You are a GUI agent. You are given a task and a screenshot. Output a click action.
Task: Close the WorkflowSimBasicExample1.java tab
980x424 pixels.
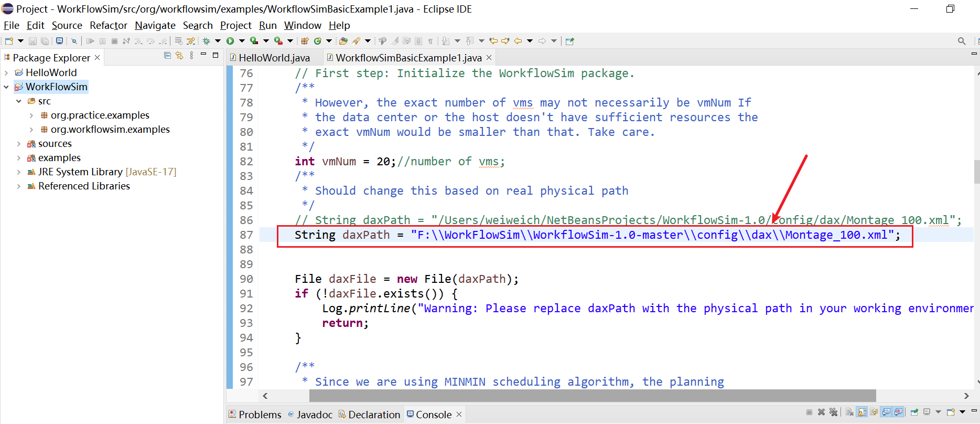[489, 57]
